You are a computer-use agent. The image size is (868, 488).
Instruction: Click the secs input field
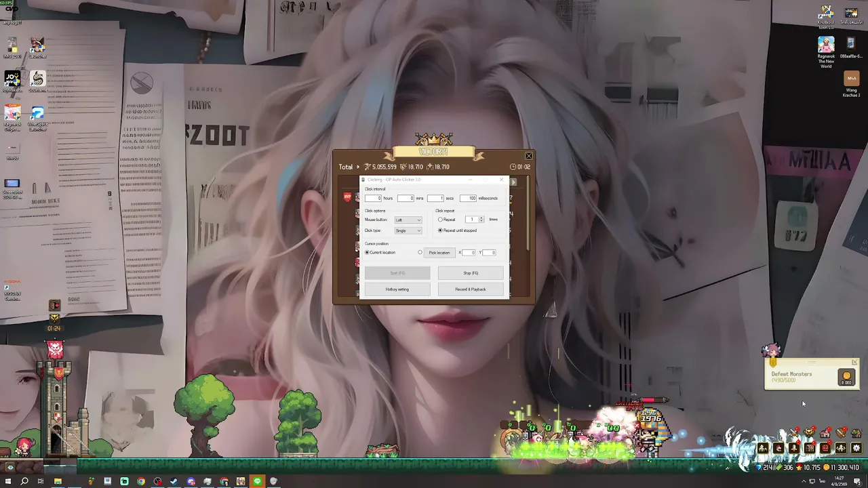pyautogui.click(x=435, y=198)
